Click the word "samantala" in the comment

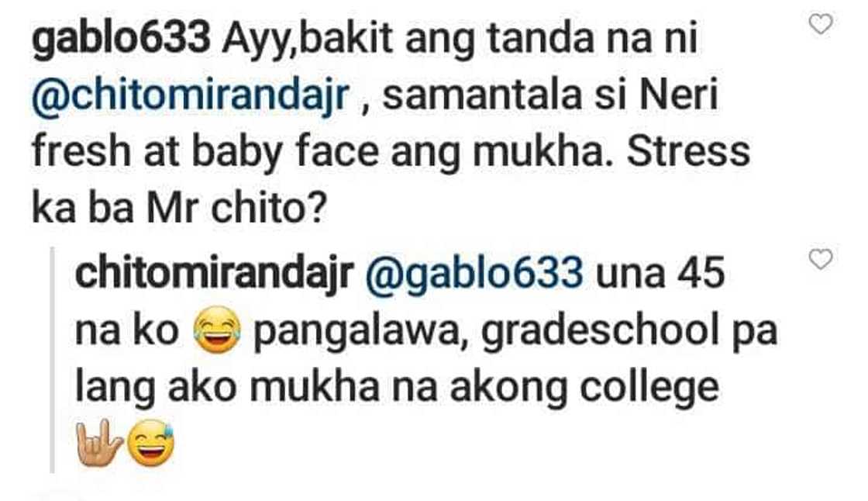coord(481,95)
